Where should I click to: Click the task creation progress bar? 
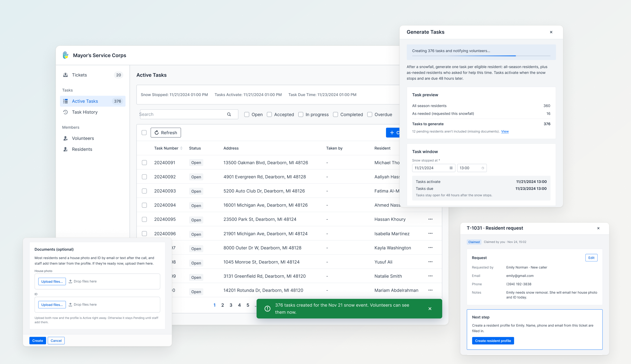481,56
